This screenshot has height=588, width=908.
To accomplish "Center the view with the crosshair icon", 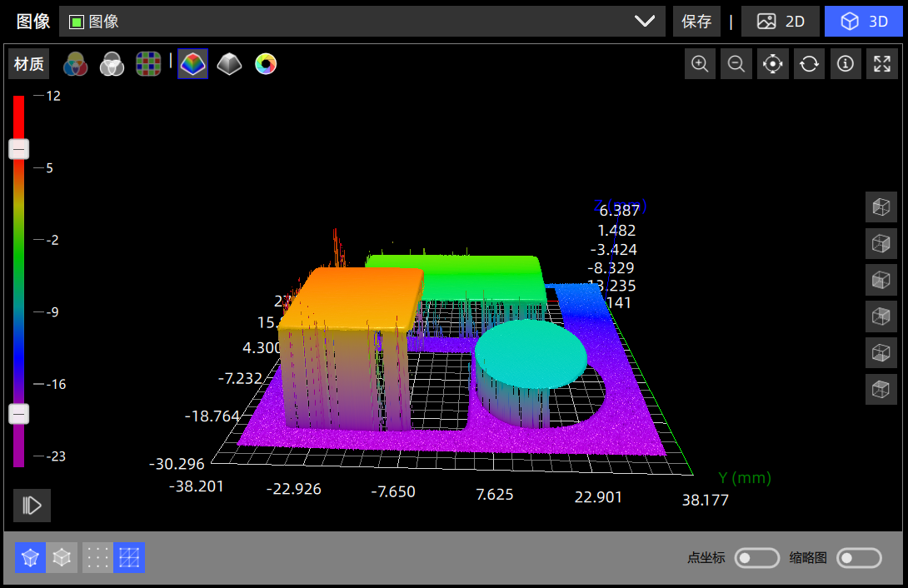I will (773, 63).
